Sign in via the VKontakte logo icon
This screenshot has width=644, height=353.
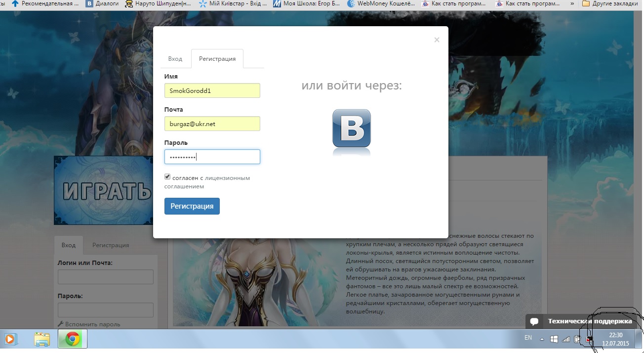352,129
